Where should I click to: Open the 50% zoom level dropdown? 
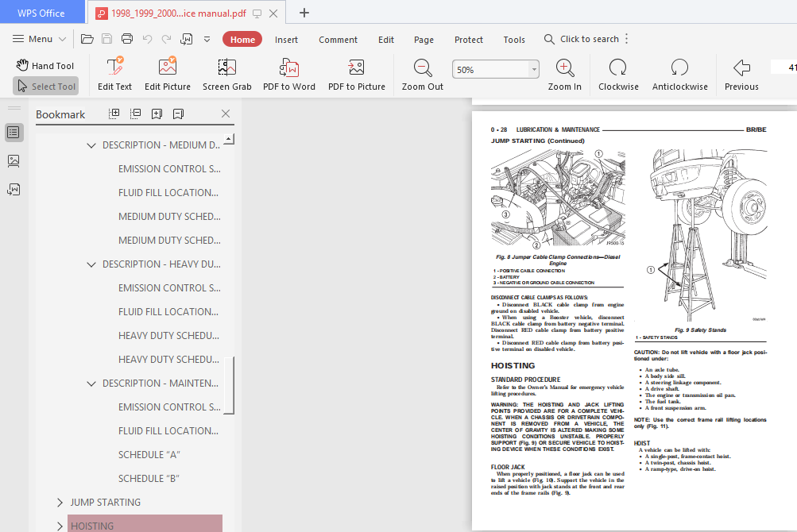click(x=534, y=70)
